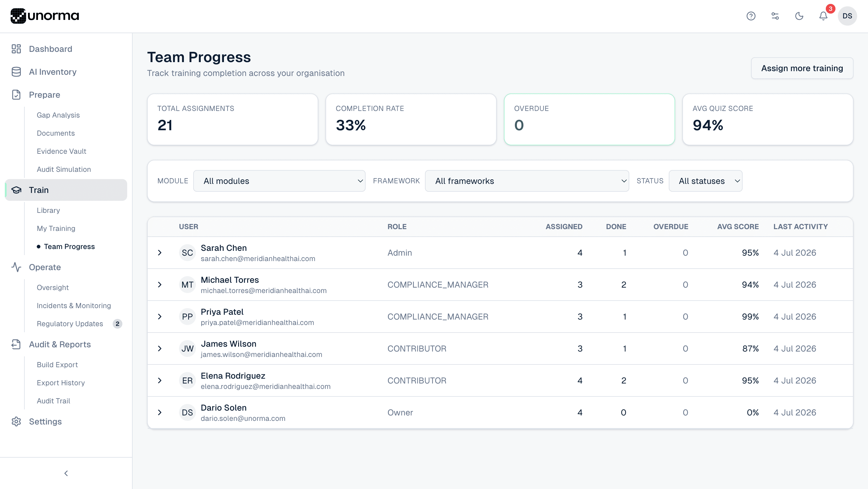Click Elena Rodriguez's ER avatar
The height and width of the screenshot is (489, 868).
(187, 380)
